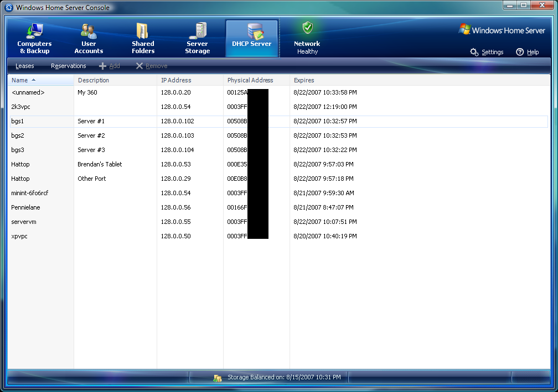Open the Server Storage icon

coord(198,31)
